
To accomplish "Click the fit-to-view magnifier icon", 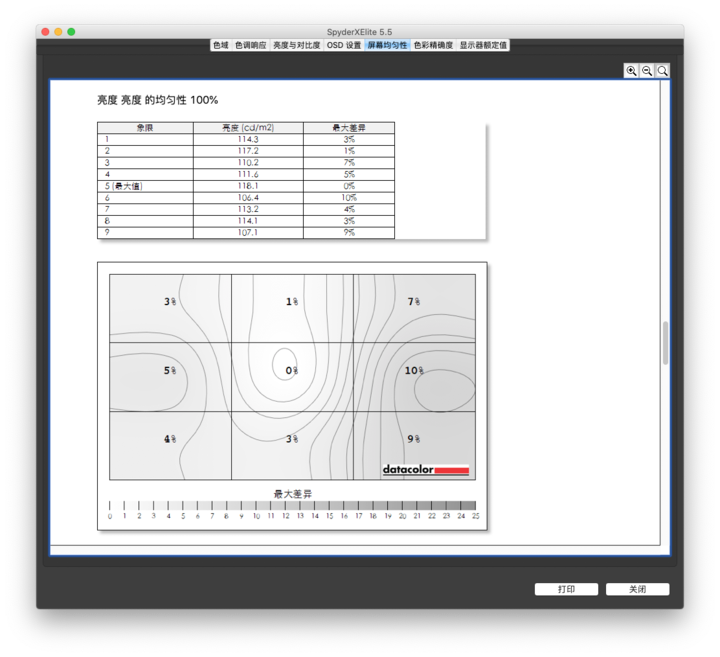I will [662, 71].
